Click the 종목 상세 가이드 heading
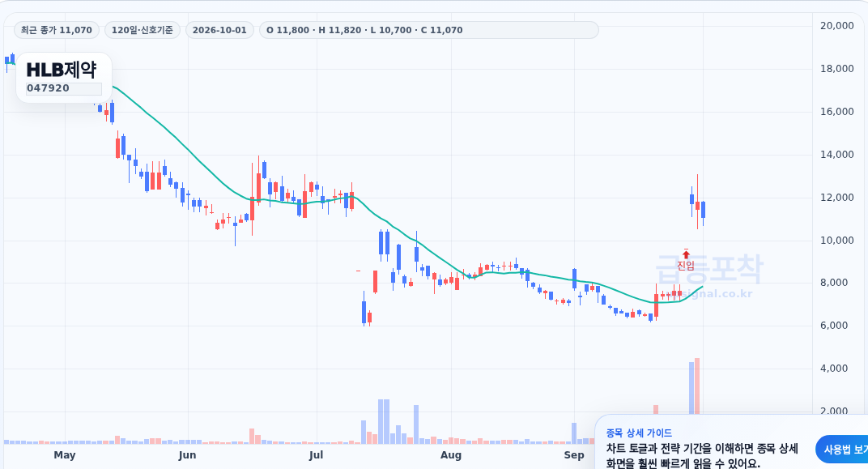Screen dimensions: 868x469 tap(639, 433)
